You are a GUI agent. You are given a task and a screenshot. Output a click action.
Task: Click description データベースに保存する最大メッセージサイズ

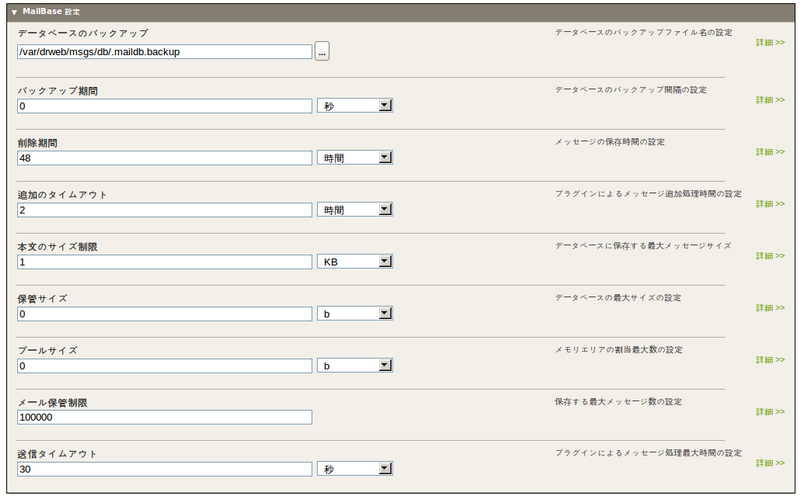[643, 246]
